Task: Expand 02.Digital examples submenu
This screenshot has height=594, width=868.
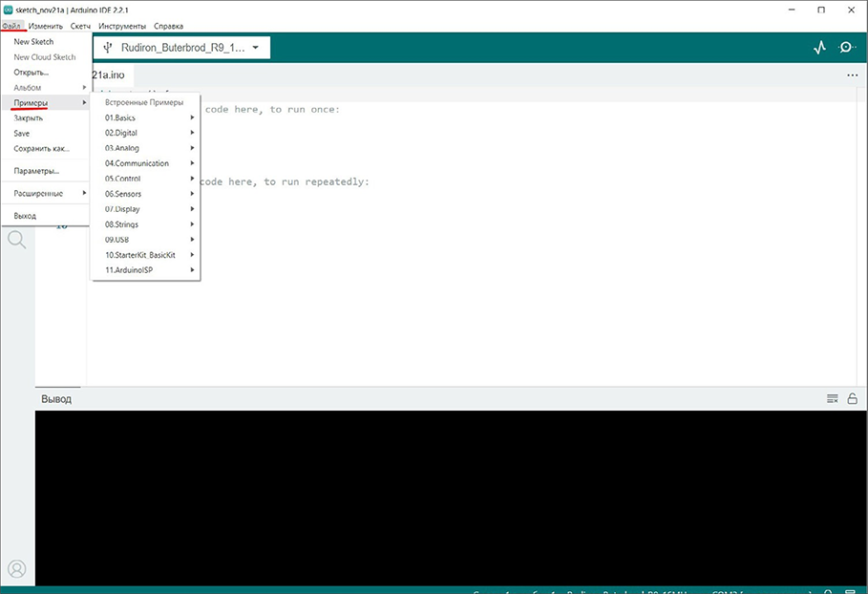Action: pyautogui.click(x=145, y=133)
